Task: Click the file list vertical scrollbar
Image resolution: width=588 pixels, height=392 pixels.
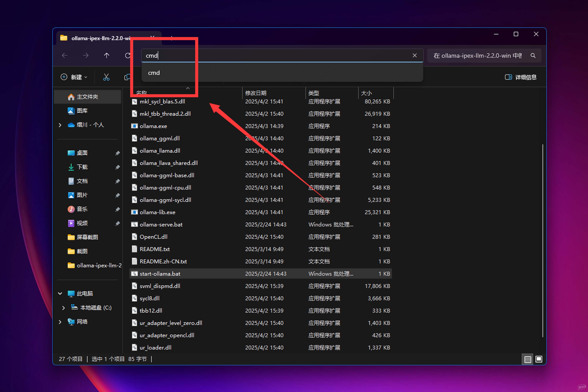Action: click(x=542, y=241)
